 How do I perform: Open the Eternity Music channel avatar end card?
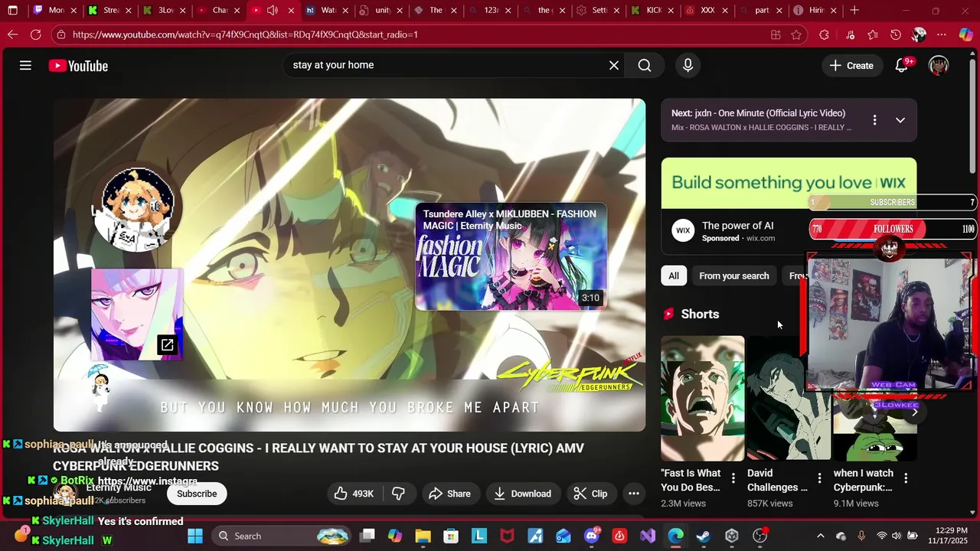pyautogui.click(x=137, y=208)
